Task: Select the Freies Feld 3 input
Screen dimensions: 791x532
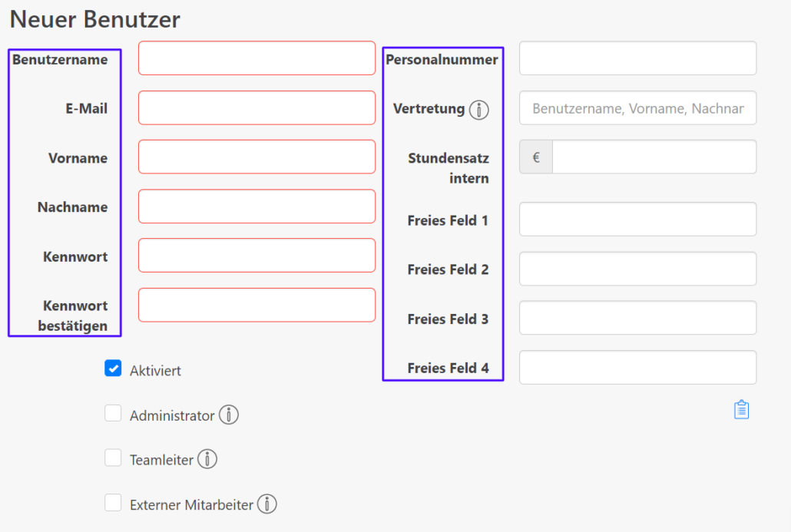Action: (637, 318)
